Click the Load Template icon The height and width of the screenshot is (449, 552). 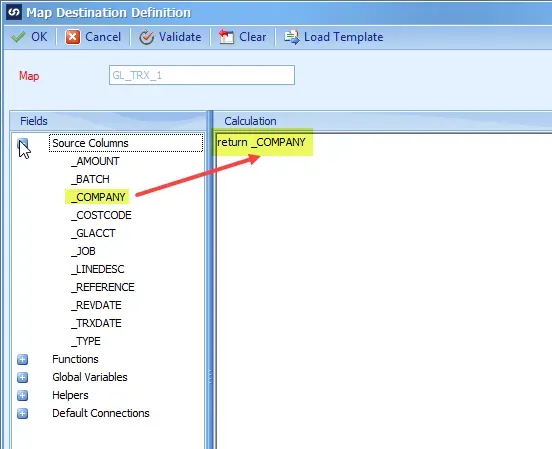tap(291, 37)
